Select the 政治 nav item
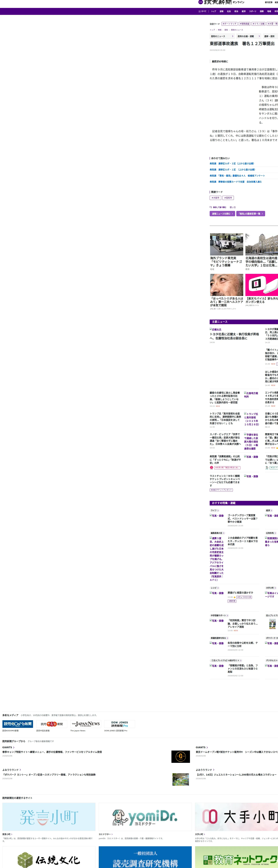This screenshot has height=868, width=278. [x=236, y=11]
